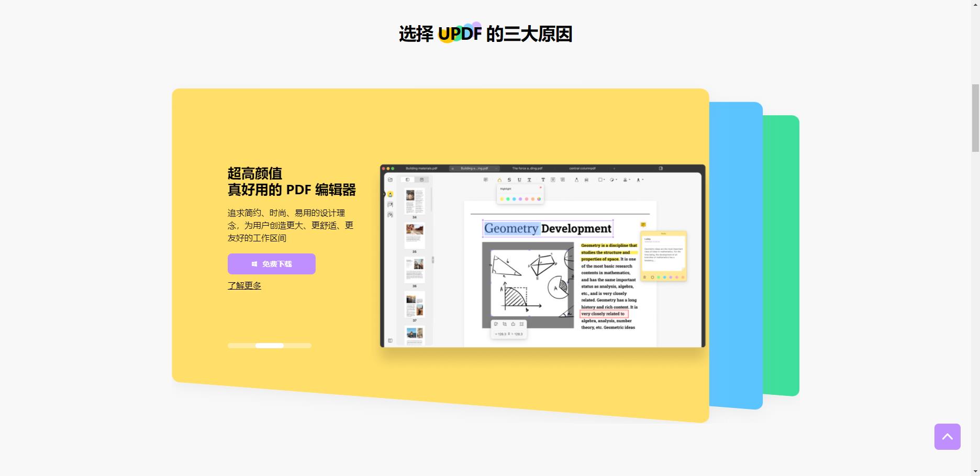Viewport: 980px width, 476px height.
Task: Select the Pencil drawing tool
Action: click(x=576, y=180)
